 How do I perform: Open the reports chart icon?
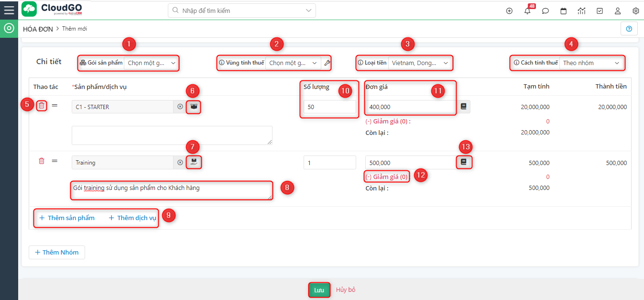(581, 11)
